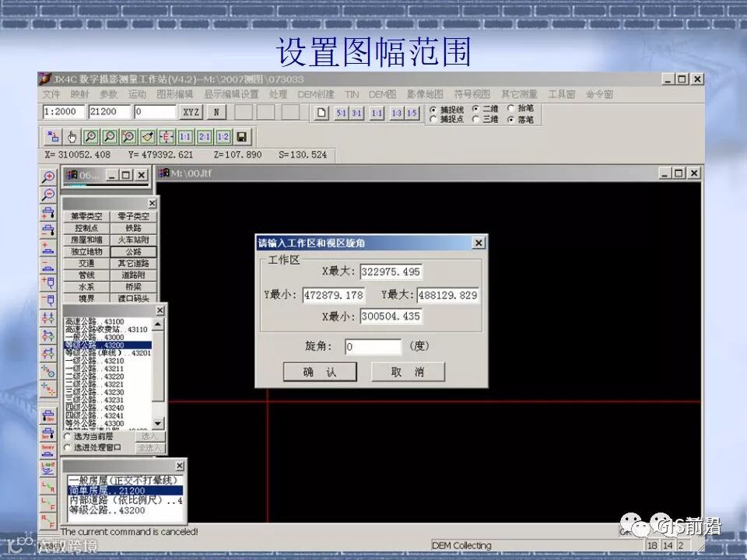The height and width of the screenshot is (560, 747).
Task: Choose 选为当前层 option
Action: 89,436
